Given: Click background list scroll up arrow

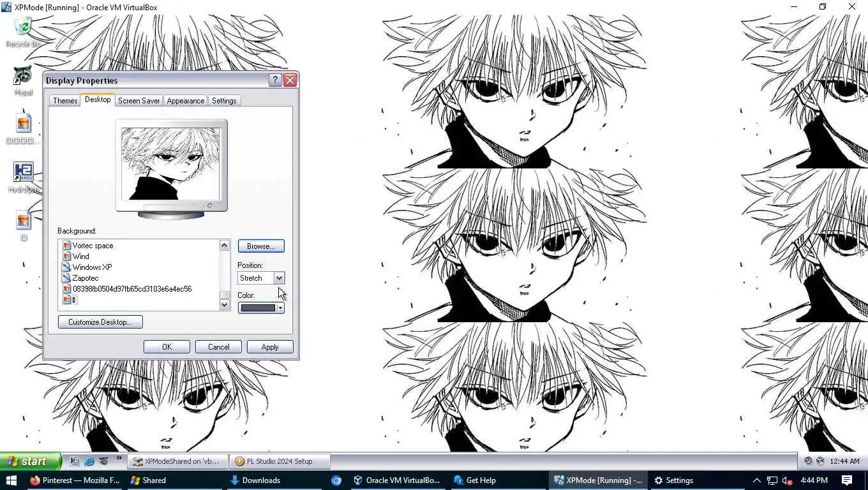Looking at the screenshot, I should click(224, 246).
